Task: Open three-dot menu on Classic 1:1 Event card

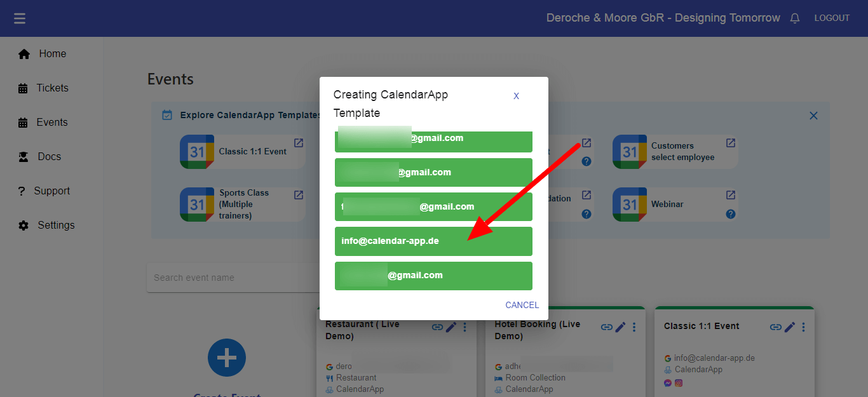Action: click(x=803, y=326)
